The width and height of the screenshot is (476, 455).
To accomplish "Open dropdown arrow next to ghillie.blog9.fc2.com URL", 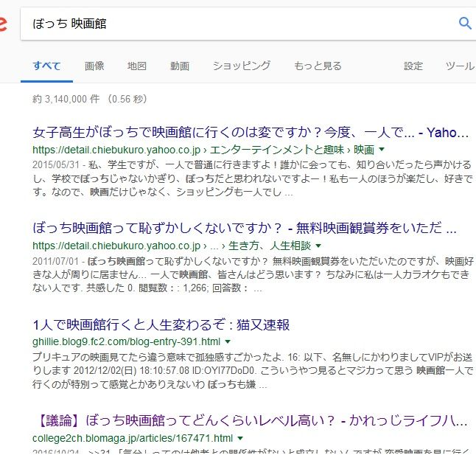I will (x=228, y=341).
